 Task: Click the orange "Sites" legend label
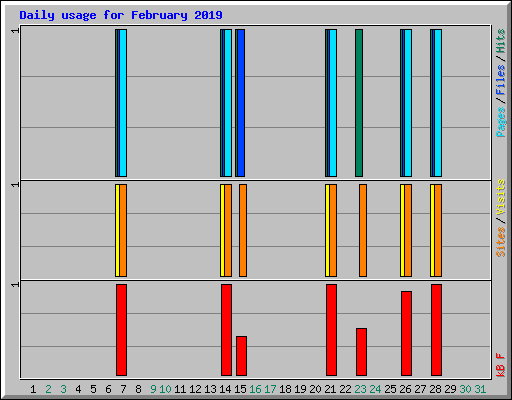pos(501,242)
